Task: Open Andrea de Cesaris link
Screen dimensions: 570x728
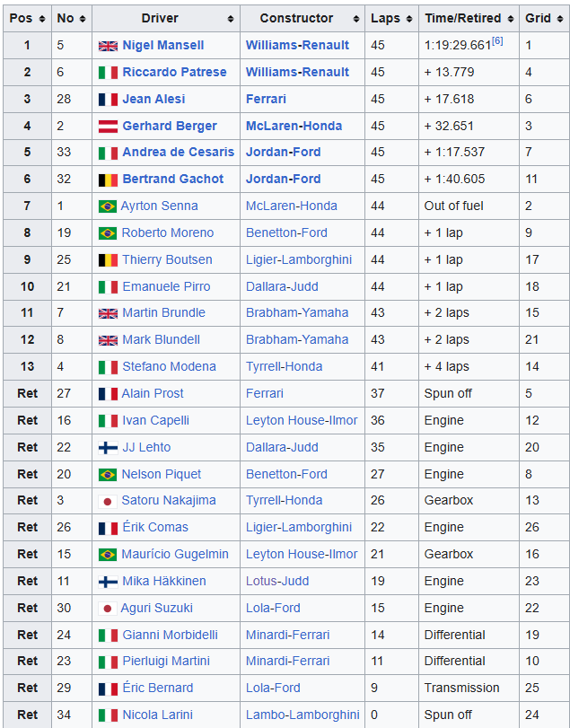Action: pyautogui.click(x=179, y=152)
